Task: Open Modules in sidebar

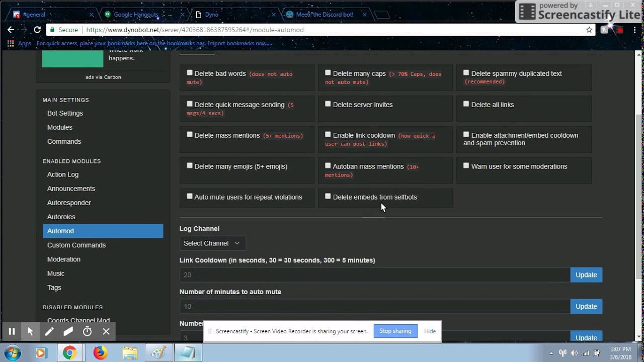Action: (60, 127)
